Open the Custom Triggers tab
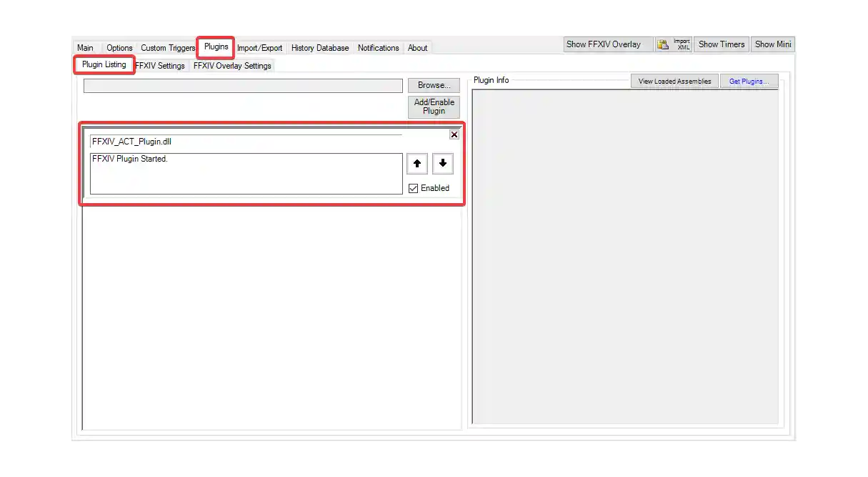 167,47
